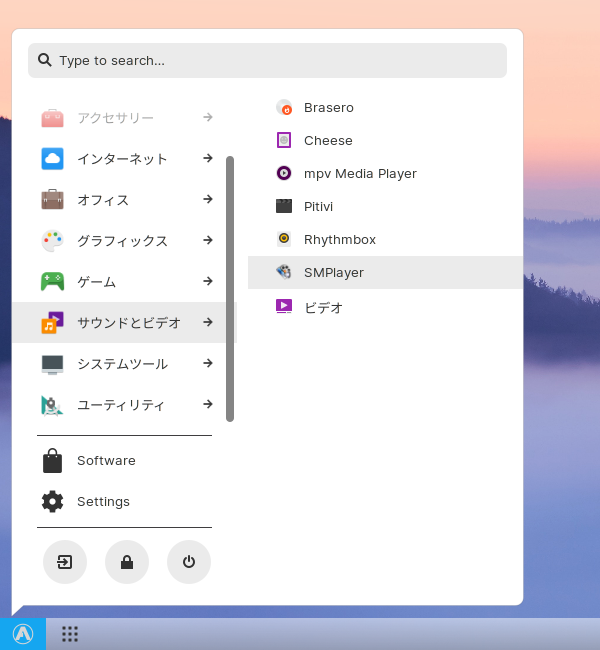Click the アクセサリー category icon
The width and height of the screenshot is (600, 650).
point(52,118)
